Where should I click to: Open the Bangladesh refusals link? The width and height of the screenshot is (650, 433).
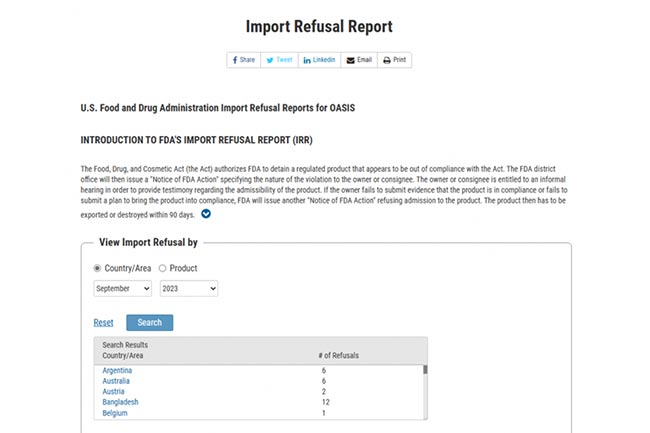click(120, 402)
